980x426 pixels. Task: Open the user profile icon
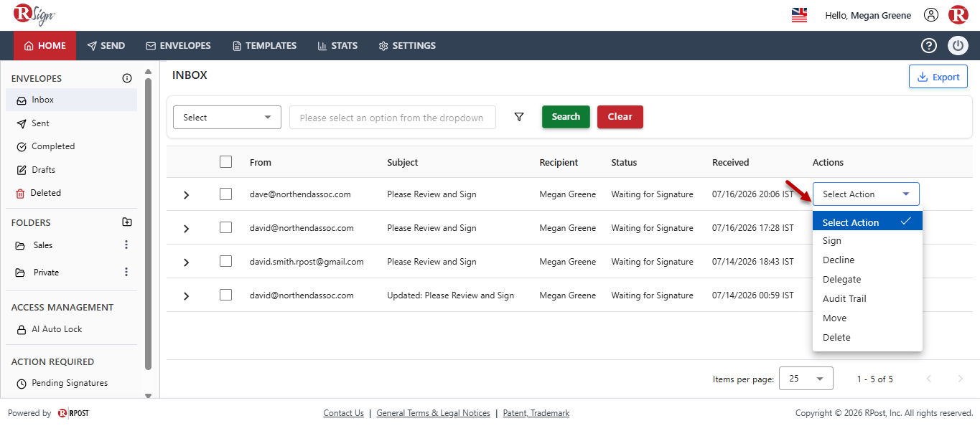coord(931,15)
